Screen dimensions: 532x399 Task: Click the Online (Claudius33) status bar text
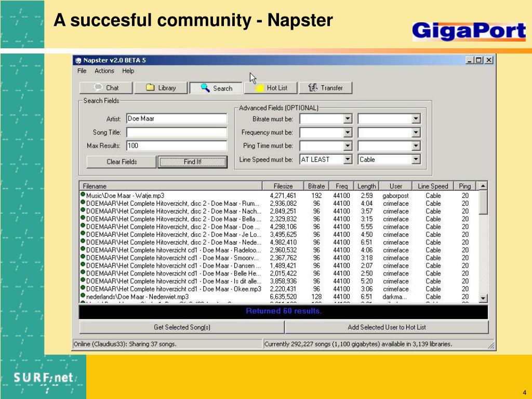[125, 344]
